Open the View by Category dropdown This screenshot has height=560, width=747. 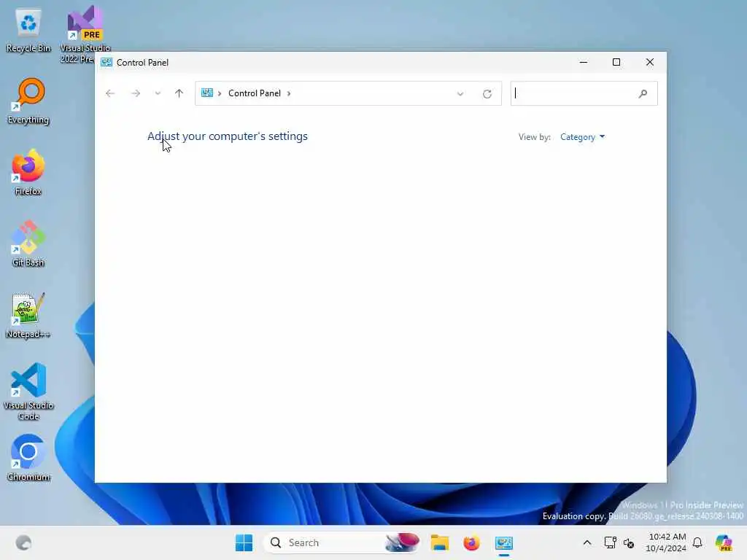(x=582, y=137)
